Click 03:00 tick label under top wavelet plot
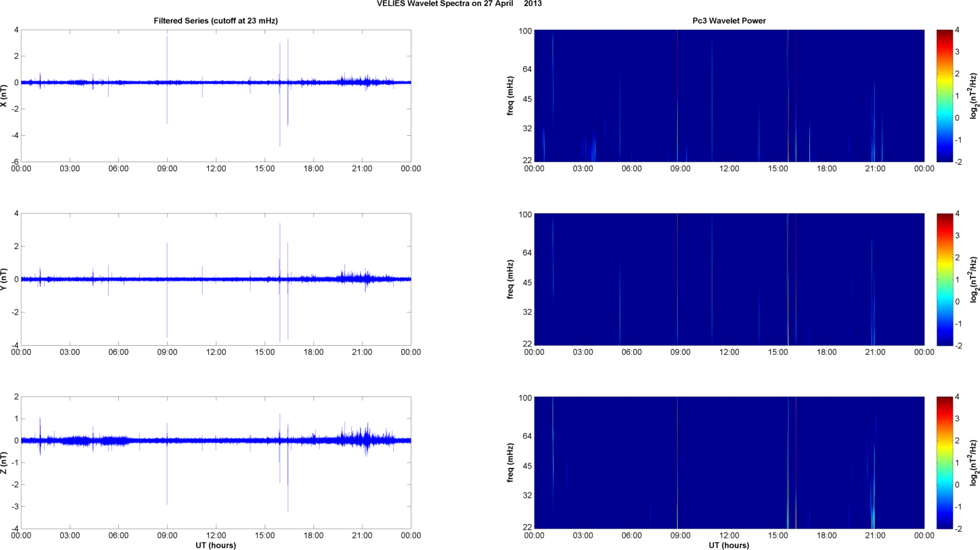Image resolution: width=980 pixels, height=550 pixels. click(583, 169)
